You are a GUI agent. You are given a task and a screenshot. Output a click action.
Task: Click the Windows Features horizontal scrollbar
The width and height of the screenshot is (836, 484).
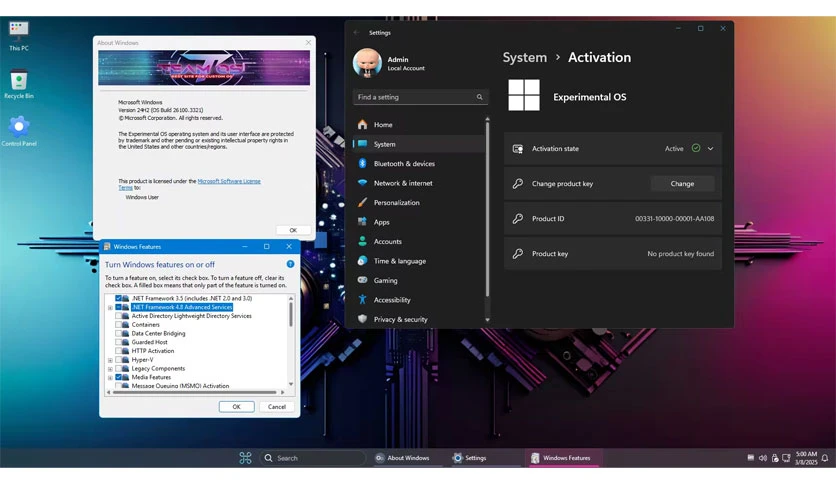(x=195, y=392)
